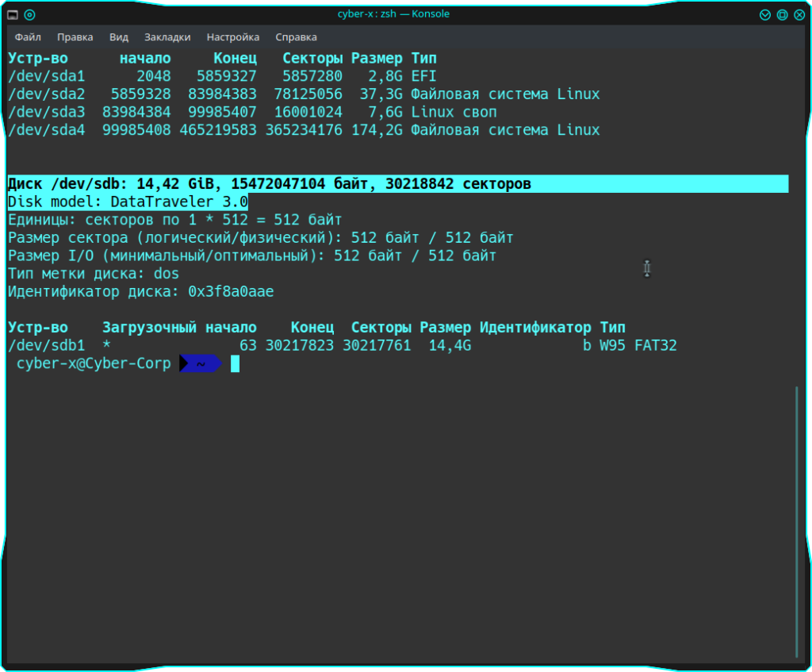Expand the Справка menu
The image size is (812, 672).
pos(296,37)
